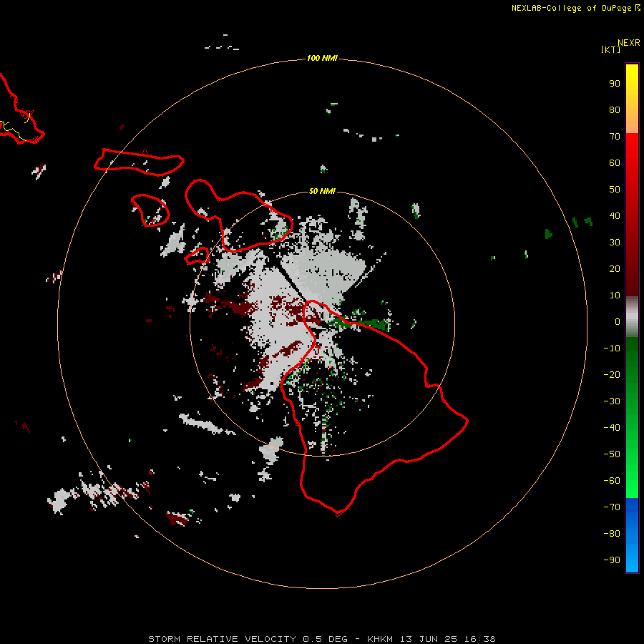This screenshot has width=644, height=644.
Task: Click the -70 value on the velocity scale
Action: coord(612,507)
